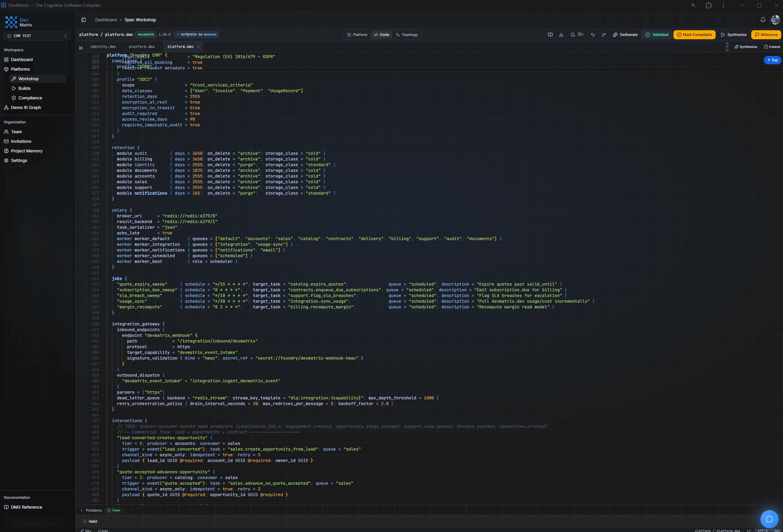Click the version number 1.28.0

[x=164, y=35]
